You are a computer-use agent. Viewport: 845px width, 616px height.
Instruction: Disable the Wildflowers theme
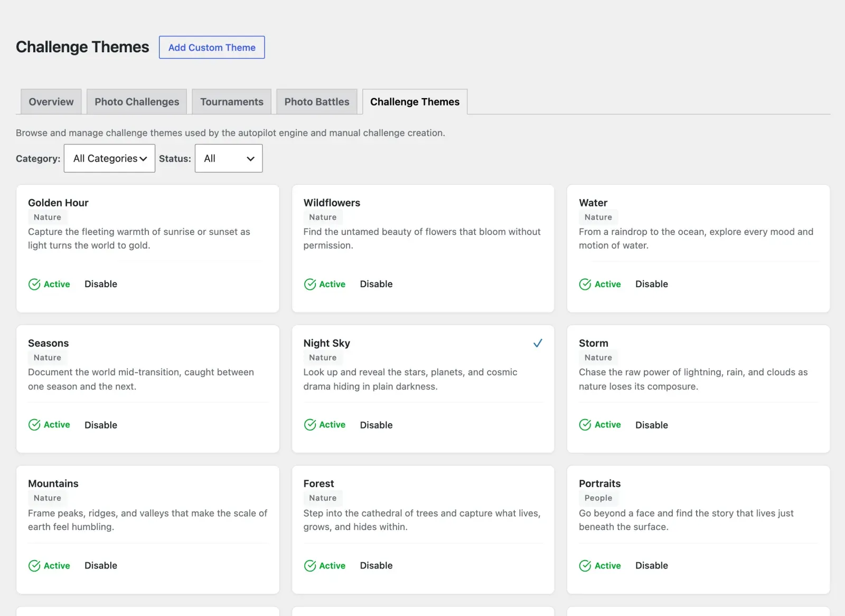pyautogui.click(x=376, y=284)
